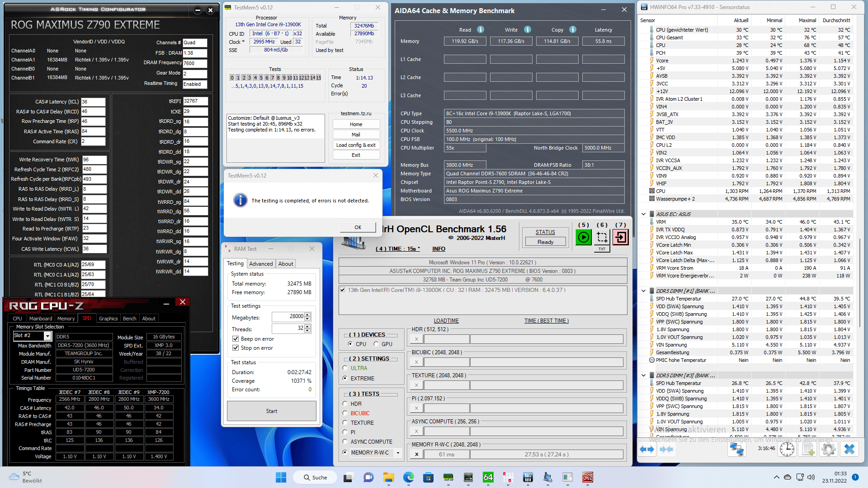Open CPU-Z memory Slot #2 dropdown
868x488 pixels.
(x=47, y=336)
